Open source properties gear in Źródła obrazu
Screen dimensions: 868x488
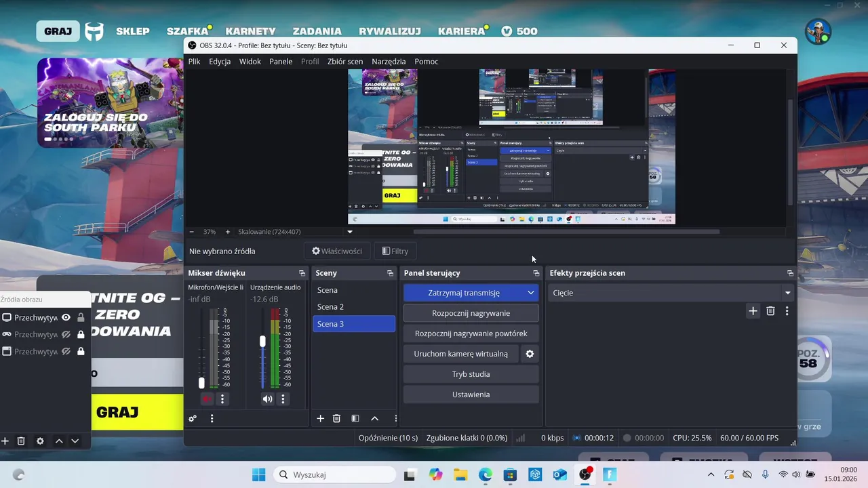pos(40,441)
